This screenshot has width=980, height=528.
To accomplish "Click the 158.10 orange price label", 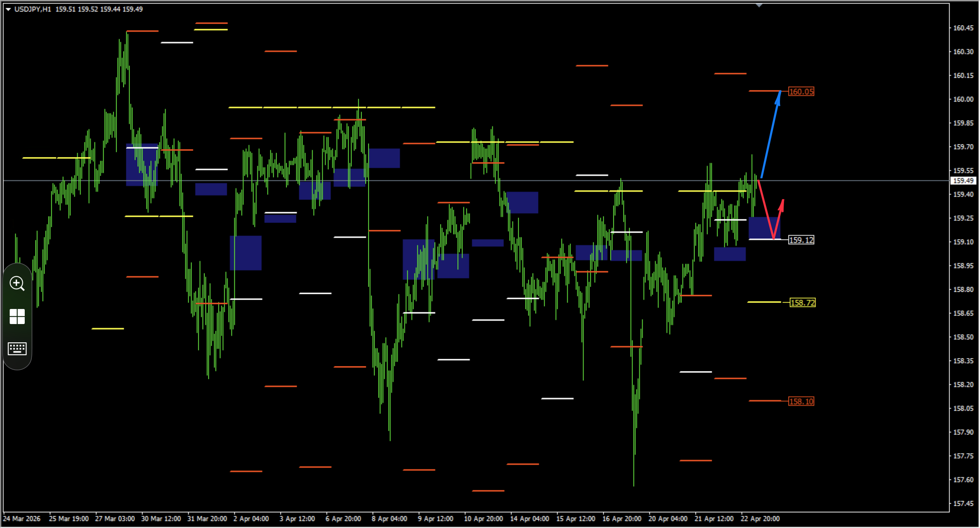I will click(801, 401).
